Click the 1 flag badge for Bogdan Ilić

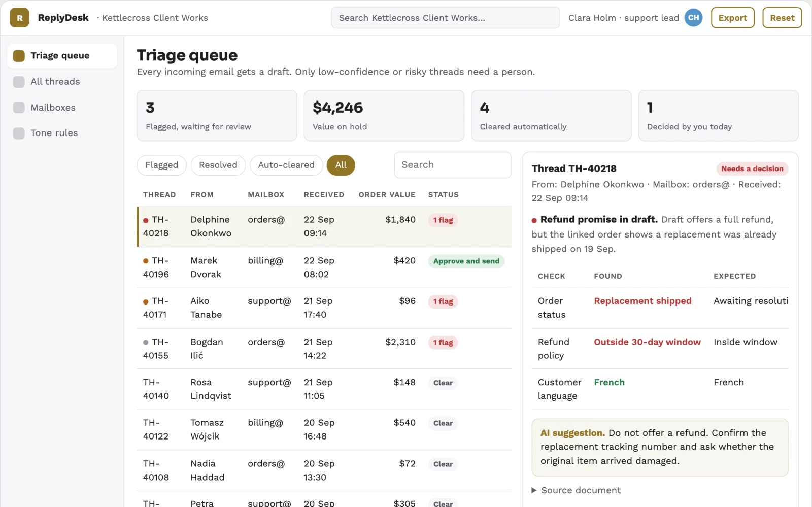[443, 343]
